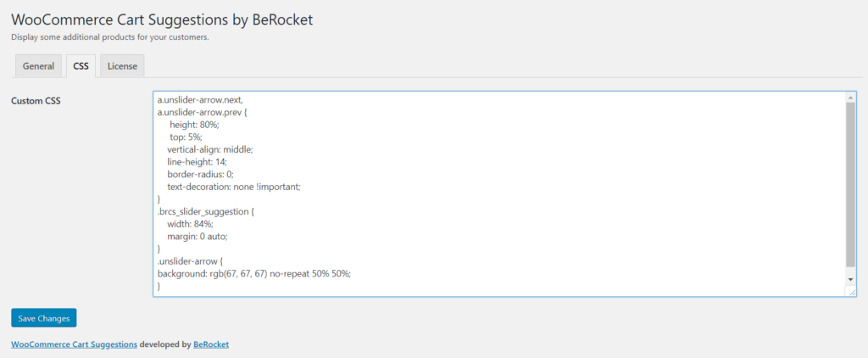Open the WooCommerce Cart Suggestions footer link
Screen dimensions: 868x358
[75, 344]
